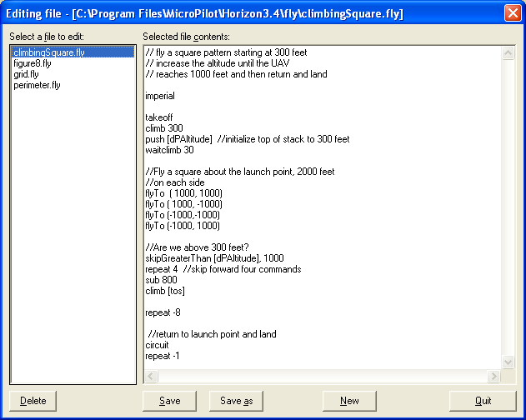Select climbingSquare.fly in the file list
This screenshot has height=420, width=526.
click(x=73, y=52)
